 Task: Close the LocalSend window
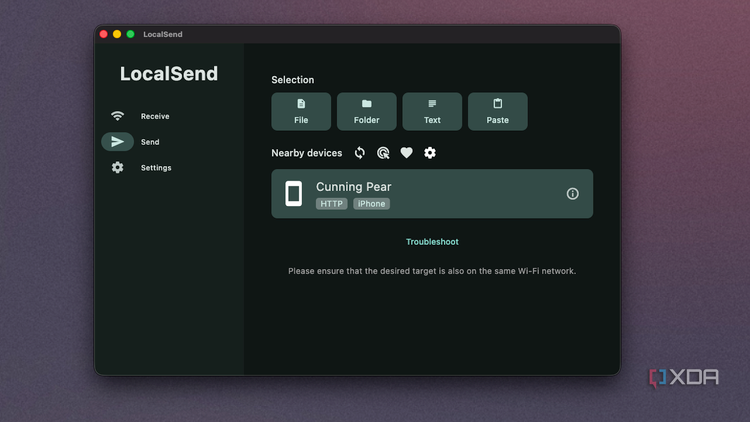[x=104, y=34]
